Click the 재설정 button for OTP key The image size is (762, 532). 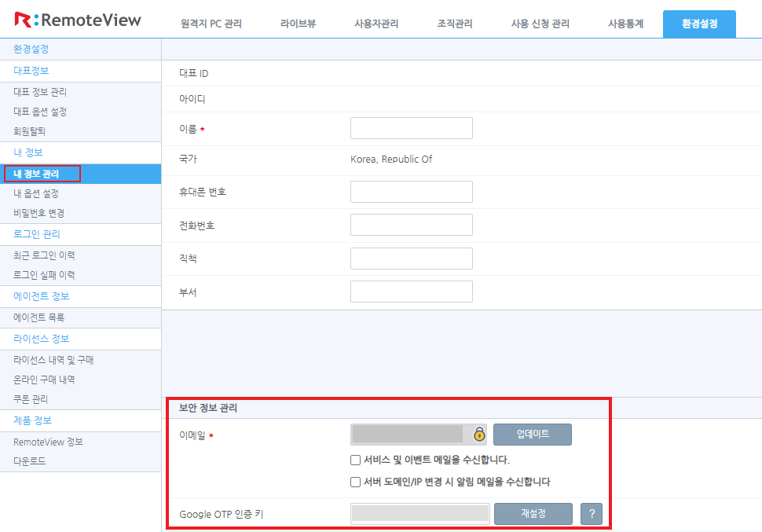[x=533, y=513]
